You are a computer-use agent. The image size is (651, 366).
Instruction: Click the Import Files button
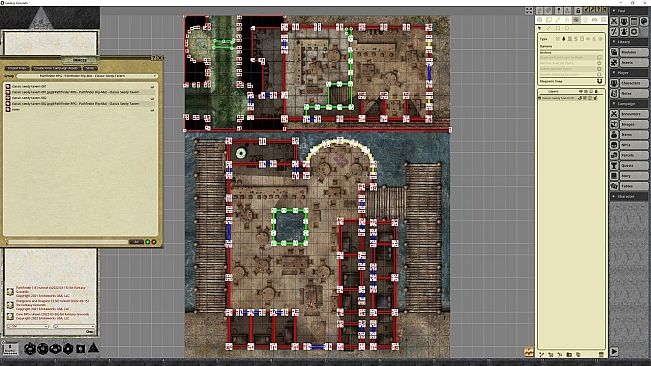pyautogui.click(x=17, y=68)
